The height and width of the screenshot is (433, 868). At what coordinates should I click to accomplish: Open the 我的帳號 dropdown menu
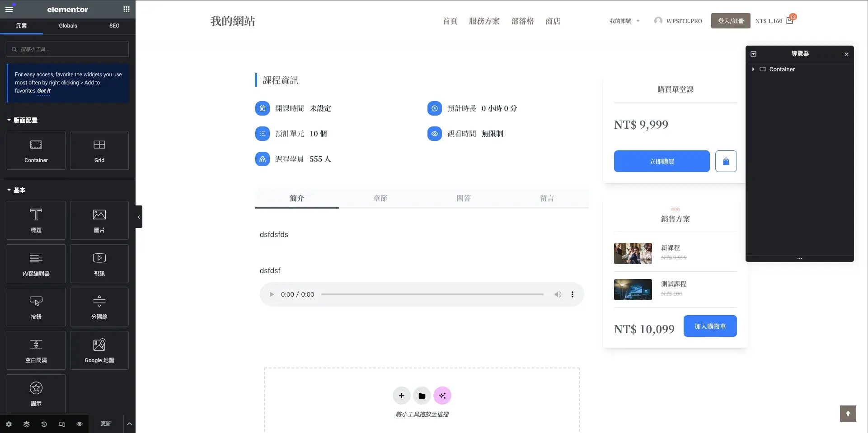pos(625,21)
